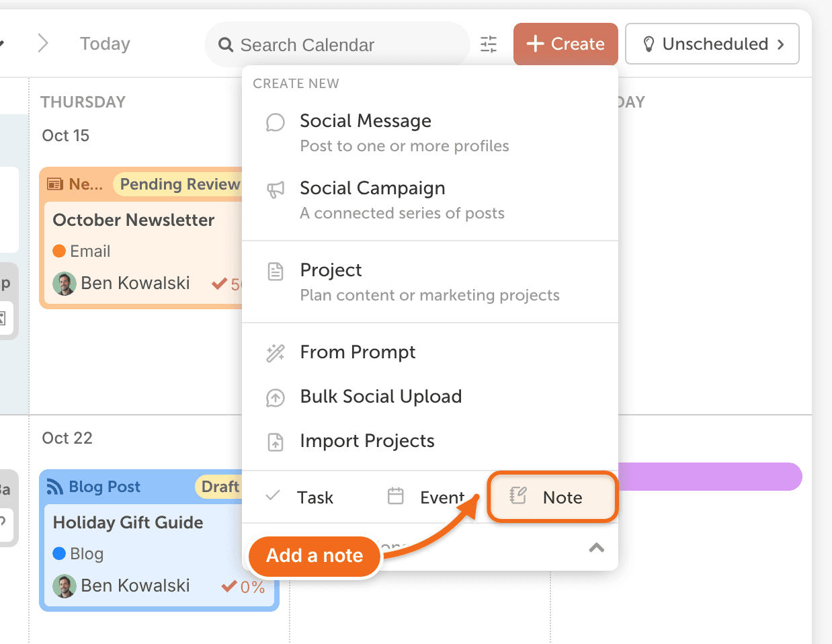Choose Project in the create menu
832x644 pixels.
pos(430,282)
